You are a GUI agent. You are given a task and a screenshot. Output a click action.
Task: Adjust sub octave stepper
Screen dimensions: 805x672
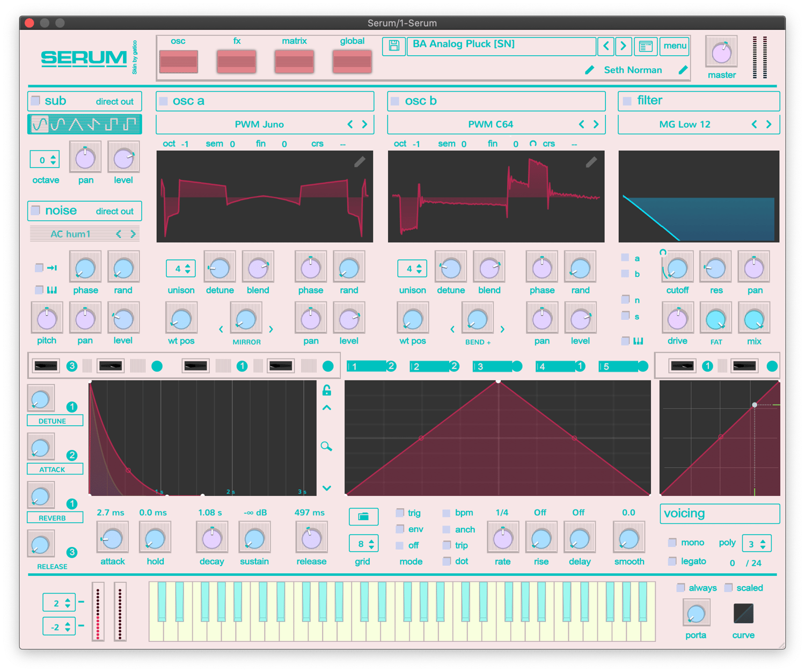coord(45,160)
